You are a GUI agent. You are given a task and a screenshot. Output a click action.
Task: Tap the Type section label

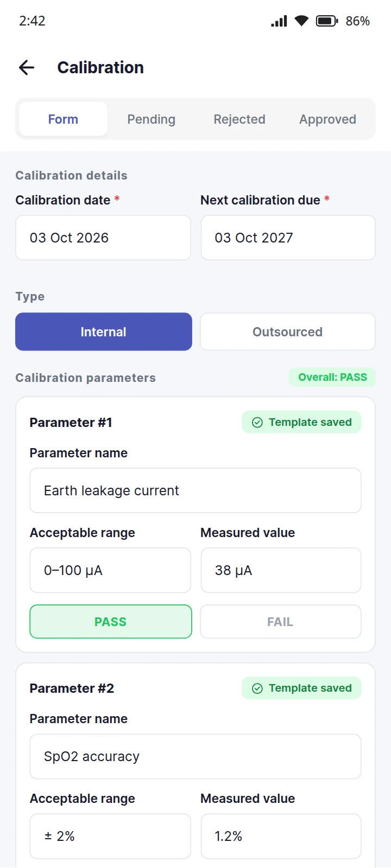click(x=30, y=297)
